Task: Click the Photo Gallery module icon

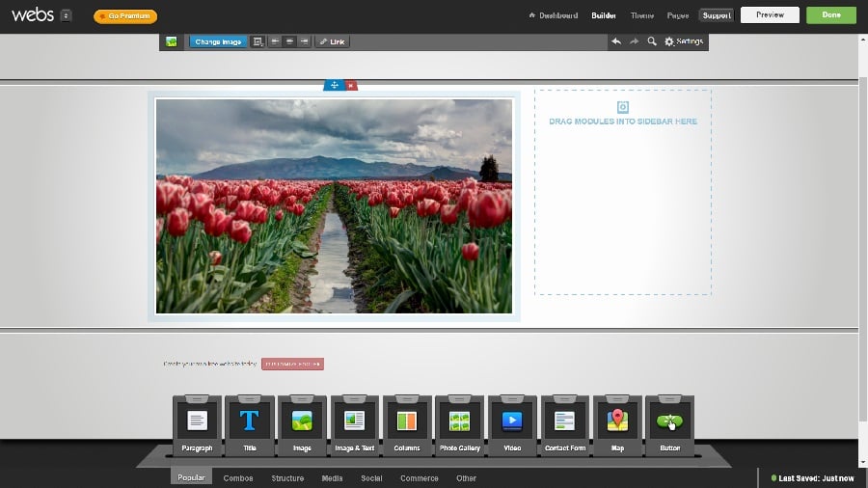Action: coord(459,421)
